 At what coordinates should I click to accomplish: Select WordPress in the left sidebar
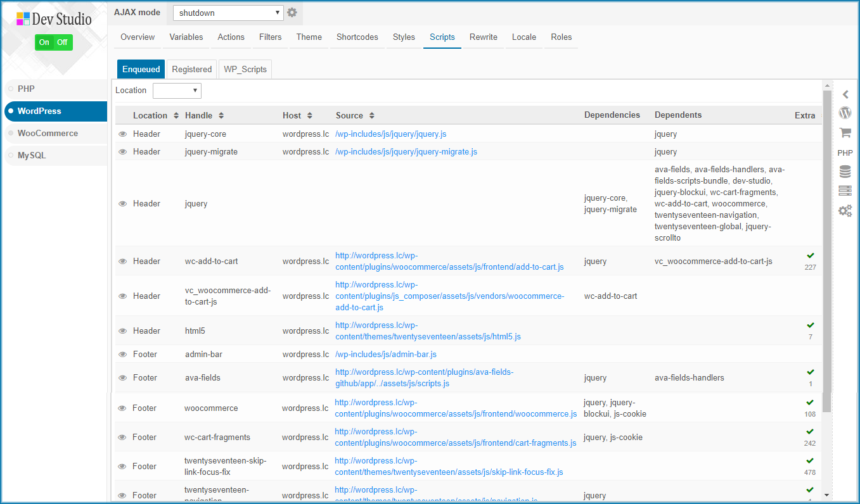(56, 111)
